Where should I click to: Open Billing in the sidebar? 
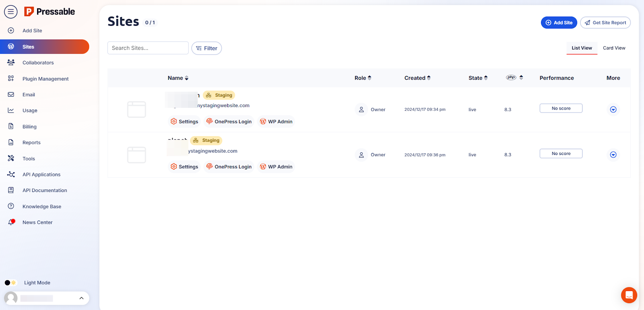pyautogui.click(x=29, y=127)
